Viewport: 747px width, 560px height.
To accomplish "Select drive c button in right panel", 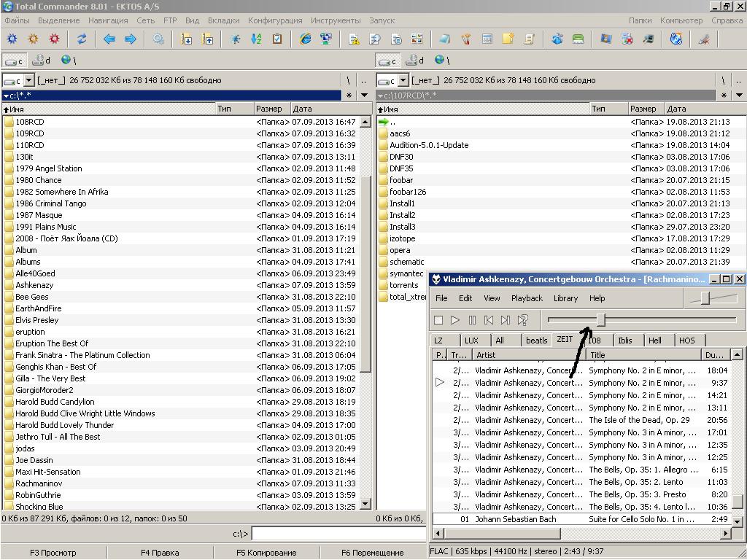I will pyautogui.click(x=387, y=61).
